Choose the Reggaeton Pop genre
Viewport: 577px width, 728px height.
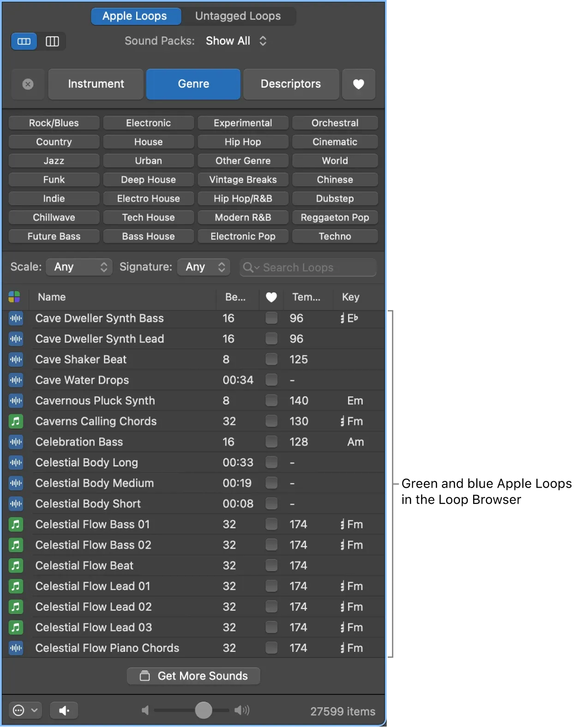335,218
